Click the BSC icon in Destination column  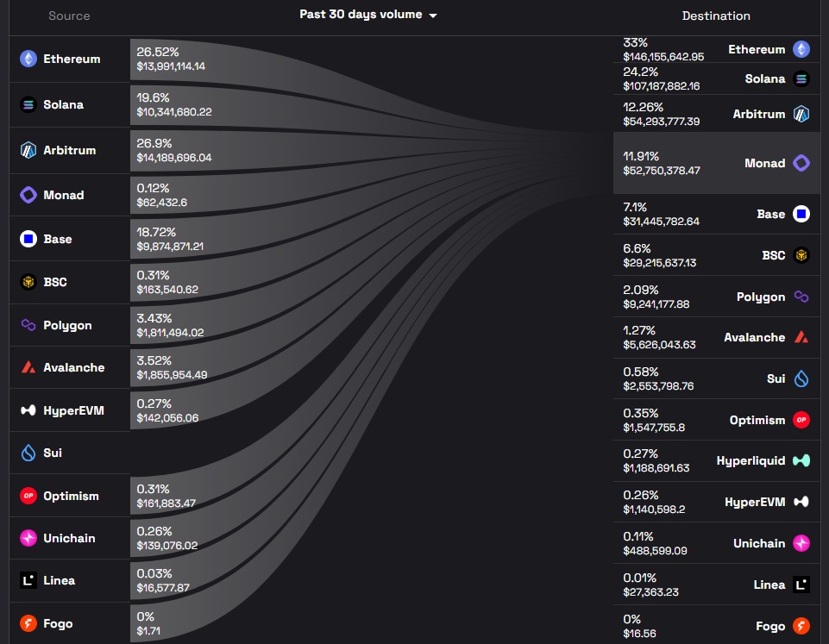pyautogui.click(x=801, y=255)
